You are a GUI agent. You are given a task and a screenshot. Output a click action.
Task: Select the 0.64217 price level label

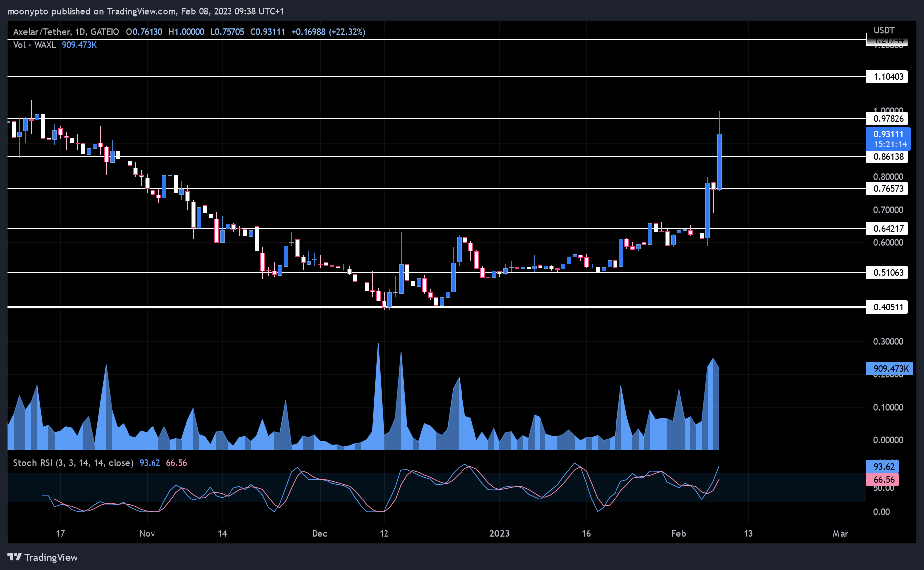887,229
